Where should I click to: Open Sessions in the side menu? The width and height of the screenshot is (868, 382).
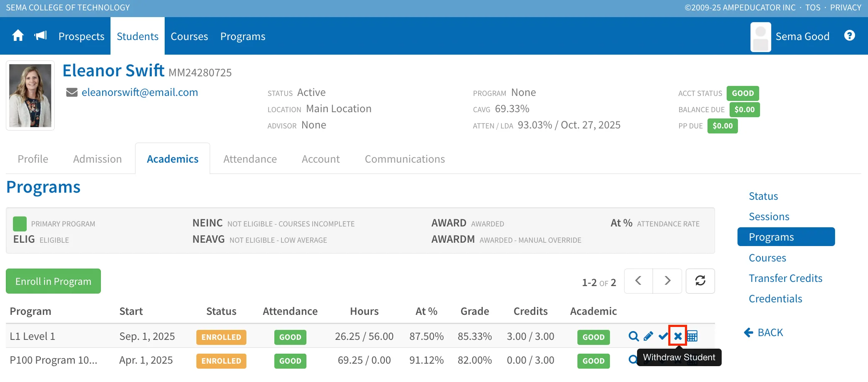pyautogui.click(x=769, y=216)
